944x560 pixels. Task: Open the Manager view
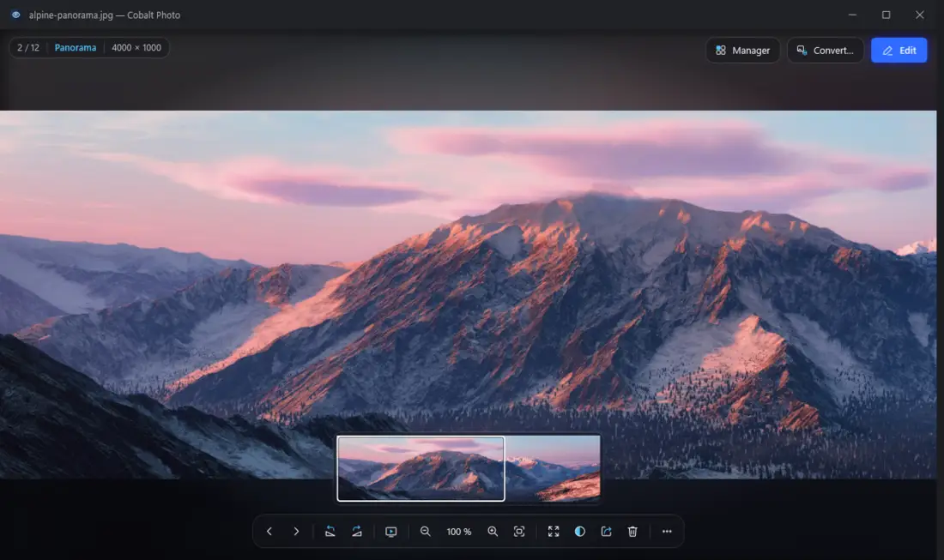click(x=742, y=51)
